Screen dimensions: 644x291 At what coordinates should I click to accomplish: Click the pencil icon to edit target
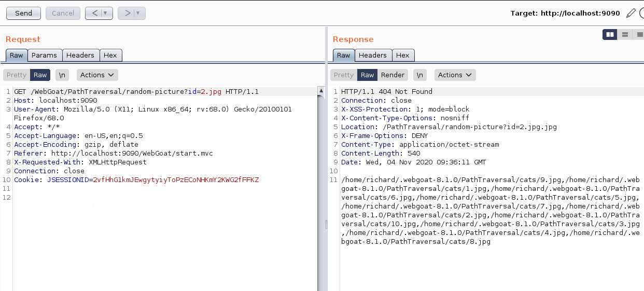[x=631, y=13]
